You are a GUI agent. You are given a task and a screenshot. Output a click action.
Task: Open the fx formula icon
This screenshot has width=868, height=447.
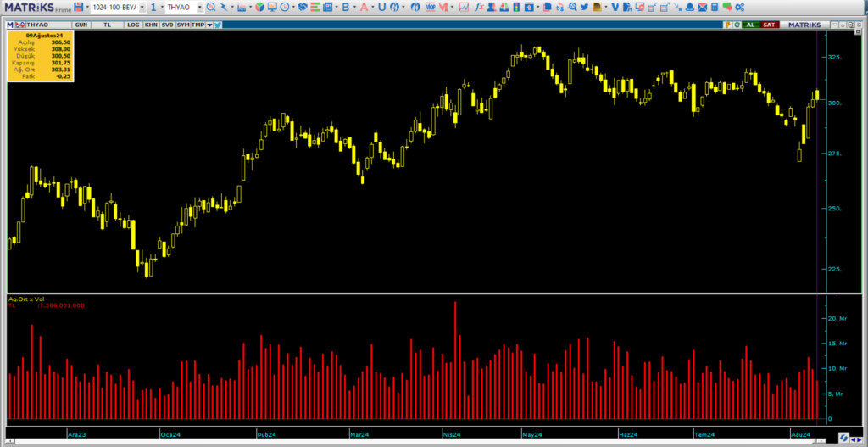[479, 7]
